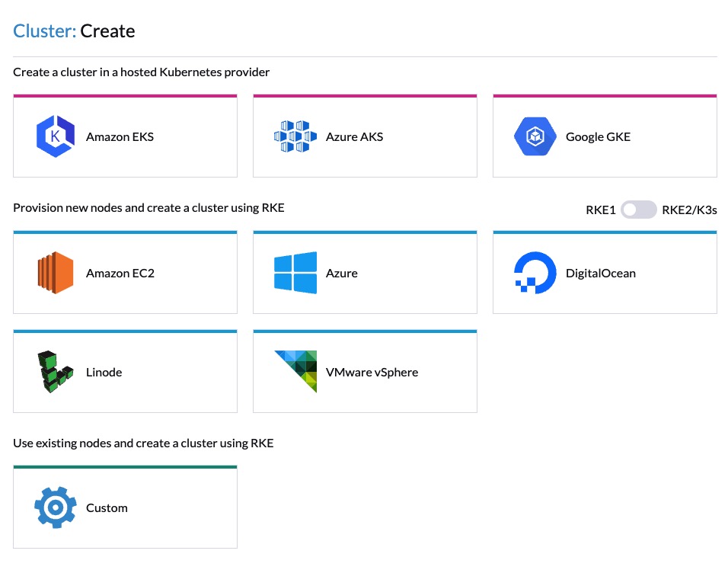
Task: Open the Custom cluster creation card
Action: 125,506
